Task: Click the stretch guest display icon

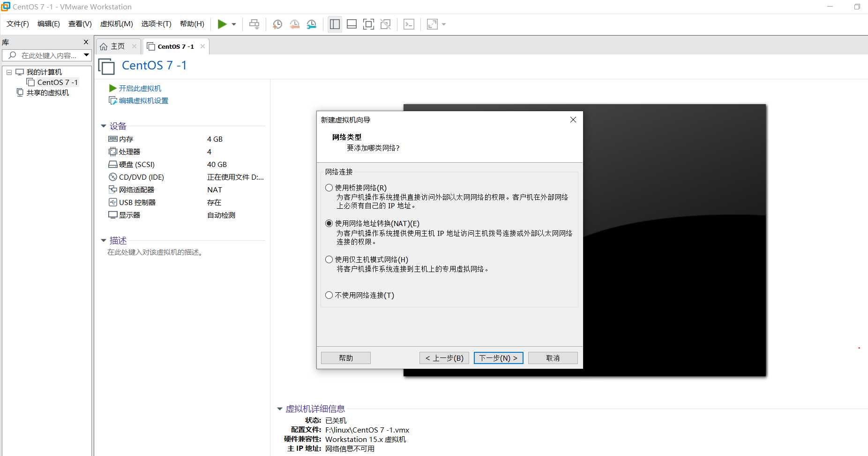Action: point(432,24)
